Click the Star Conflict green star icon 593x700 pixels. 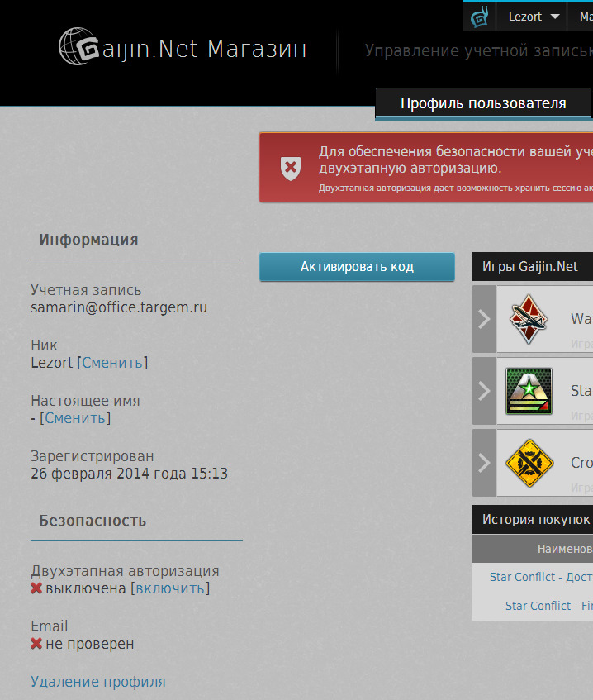click(x=529, y=391)
